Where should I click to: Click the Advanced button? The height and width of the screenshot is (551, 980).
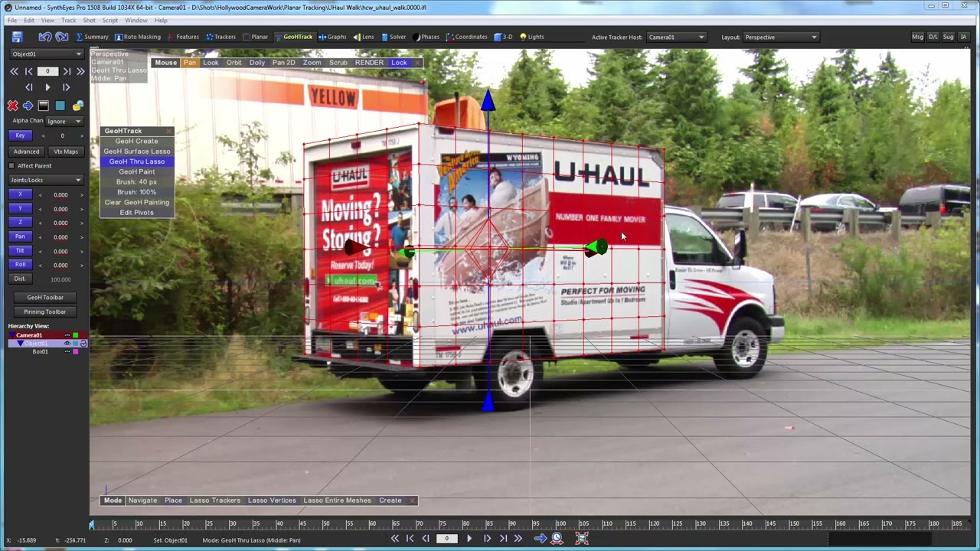point(26,152)
